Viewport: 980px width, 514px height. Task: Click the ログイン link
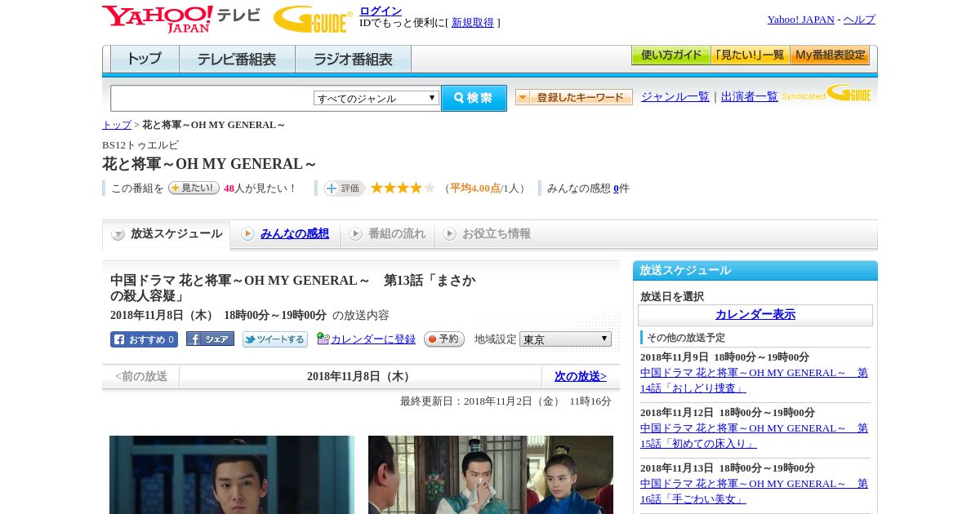click(x=381, y=11)
